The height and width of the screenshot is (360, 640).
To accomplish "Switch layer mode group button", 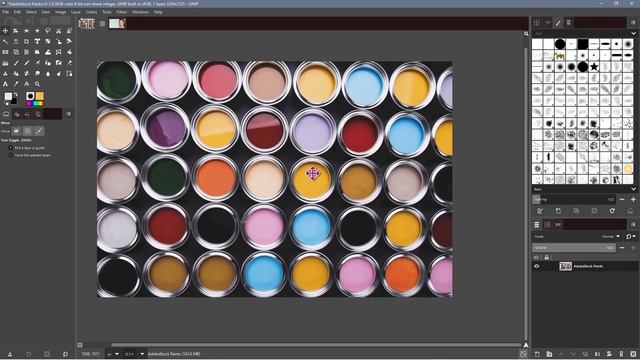I will [x=631, y=236].
